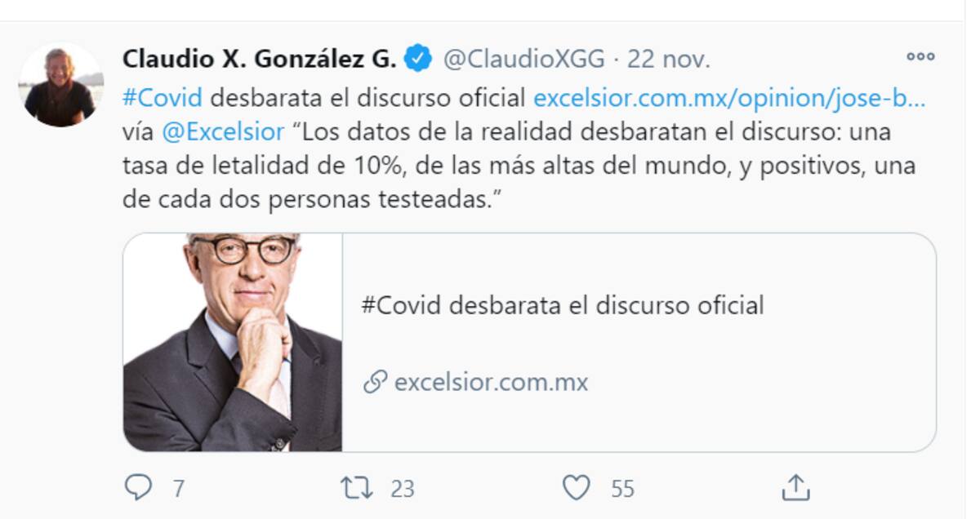980x519 pixels.
Task: Click the link chain icon in card
Action: (374, 382)
